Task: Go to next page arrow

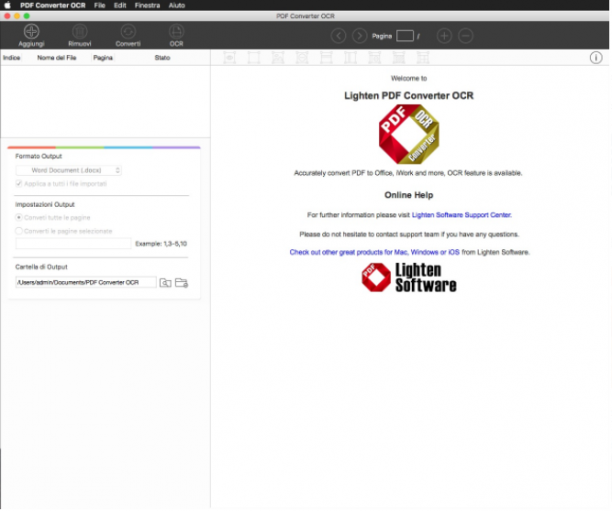Action: [359, 36]
